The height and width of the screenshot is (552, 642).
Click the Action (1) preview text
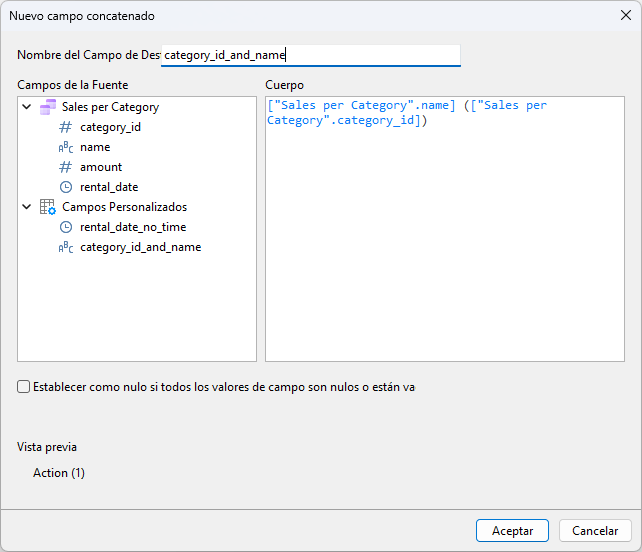pos(59,473)
